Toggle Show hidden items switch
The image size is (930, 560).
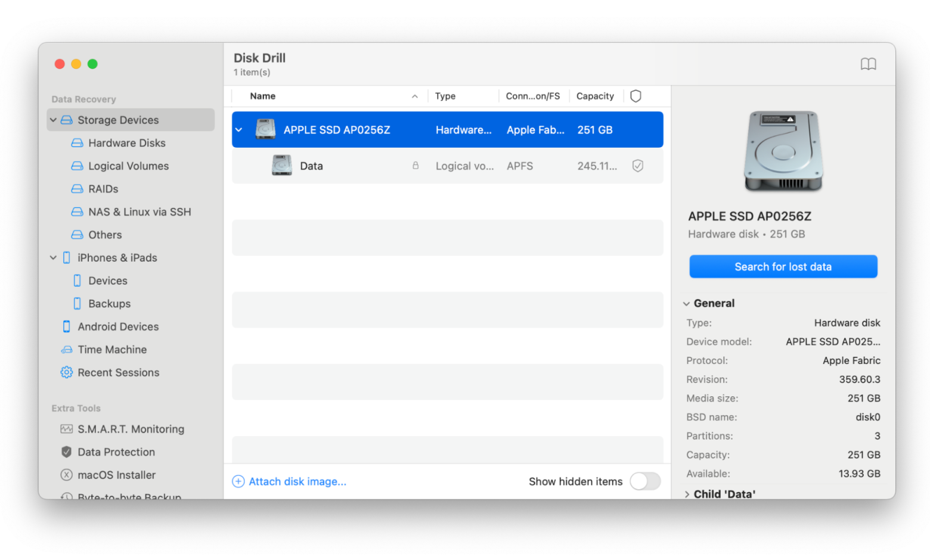tap(645, 481)
